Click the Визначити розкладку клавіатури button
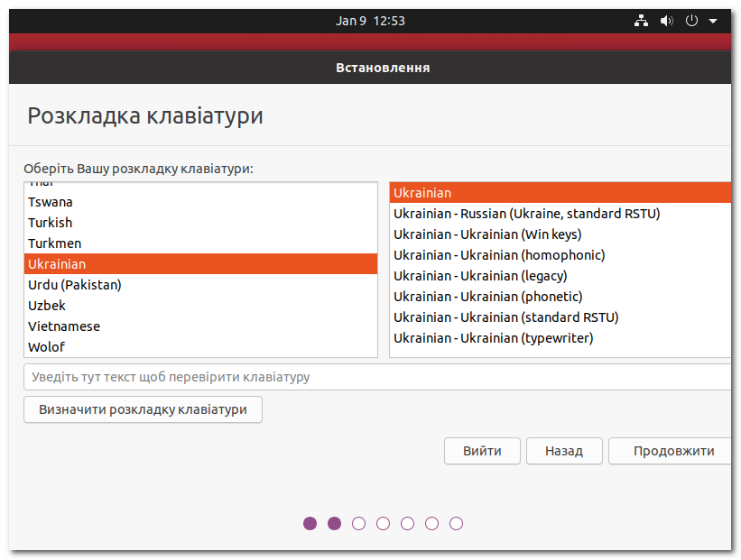 click(143, 409)
